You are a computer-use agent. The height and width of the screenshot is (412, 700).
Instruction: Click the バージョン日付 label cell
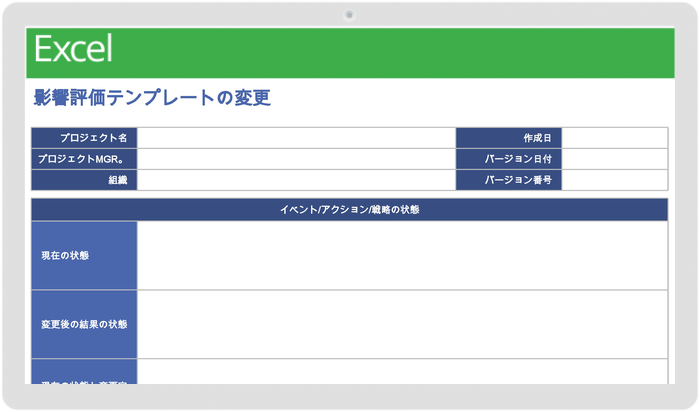point(509,159)
